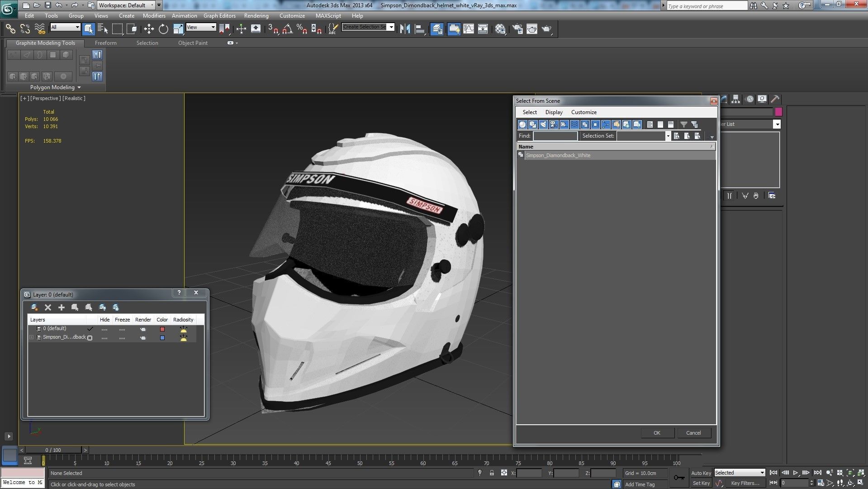Open the selection filter All dropdown
Screen dimensions: 868x489
tap(65, 27)
